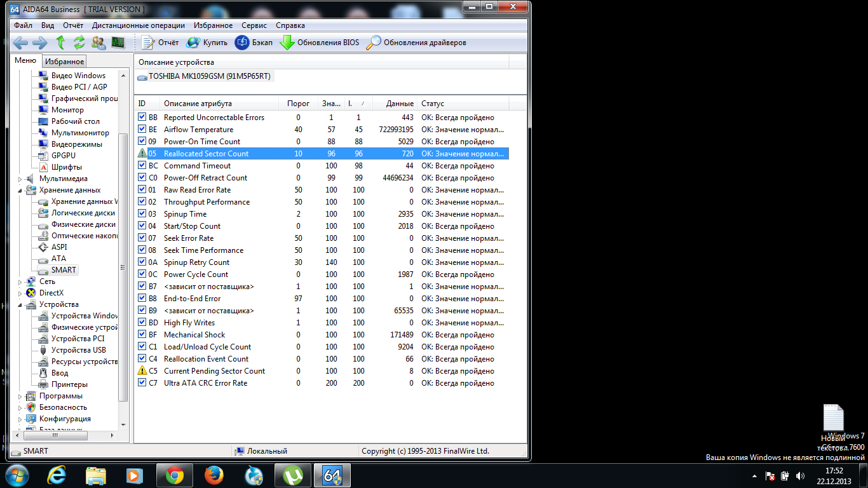Click the Back navigation arrow in toolbar
Viewport: 868px width, 488px height.
coord(21,43)
